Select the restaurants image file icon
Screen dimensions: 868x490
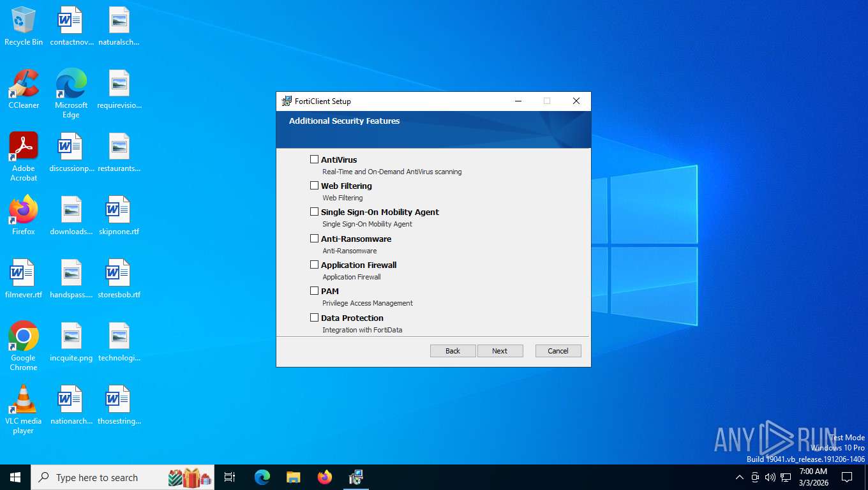[119, 152]
